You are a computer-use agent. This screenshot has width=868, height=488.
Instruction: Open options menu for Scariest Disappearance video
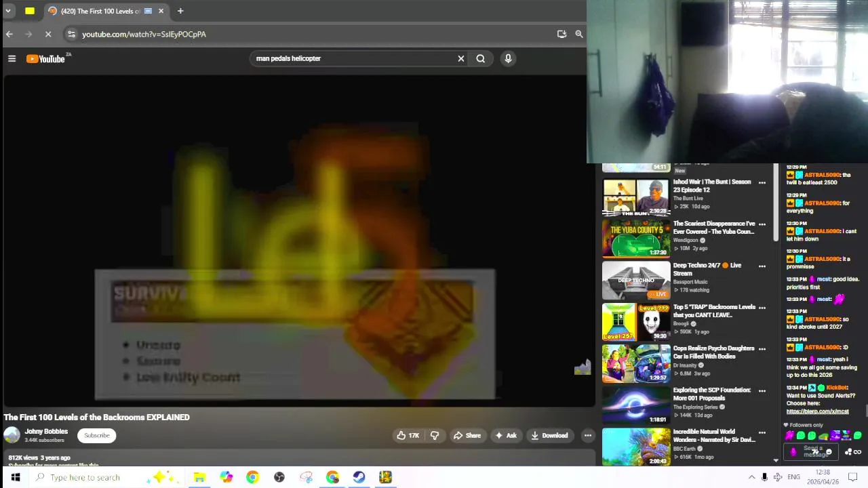(x=762, y=224)
